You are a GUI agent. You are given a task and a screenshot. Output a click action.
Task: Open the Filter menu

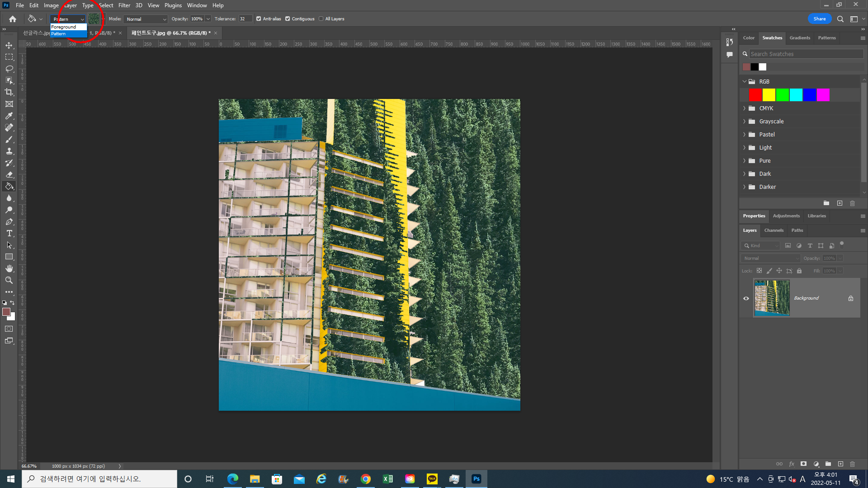click(x=124, y=5)
